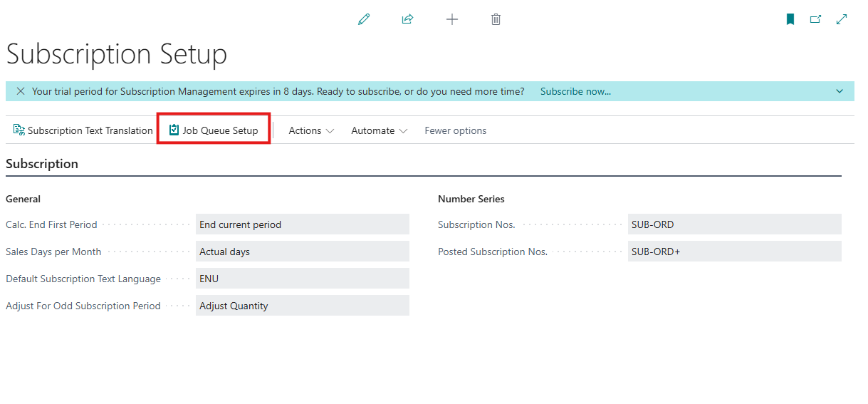Open the Actions dropdown menu
Viewport: 868px width, 404px height.
(x=310, y=130)
